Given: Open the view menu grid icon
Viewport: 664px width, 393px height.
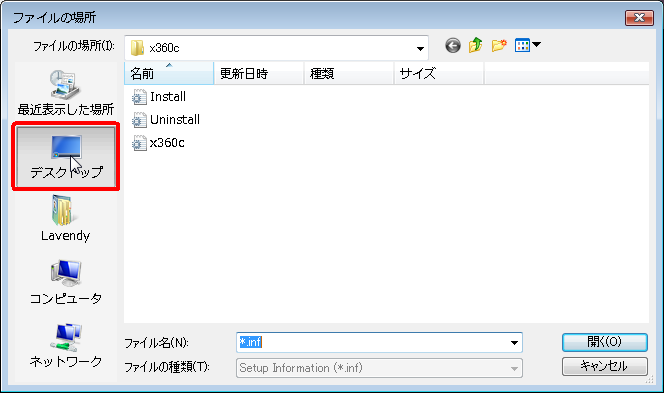Looking at the screenshot, I should (522, 45).
